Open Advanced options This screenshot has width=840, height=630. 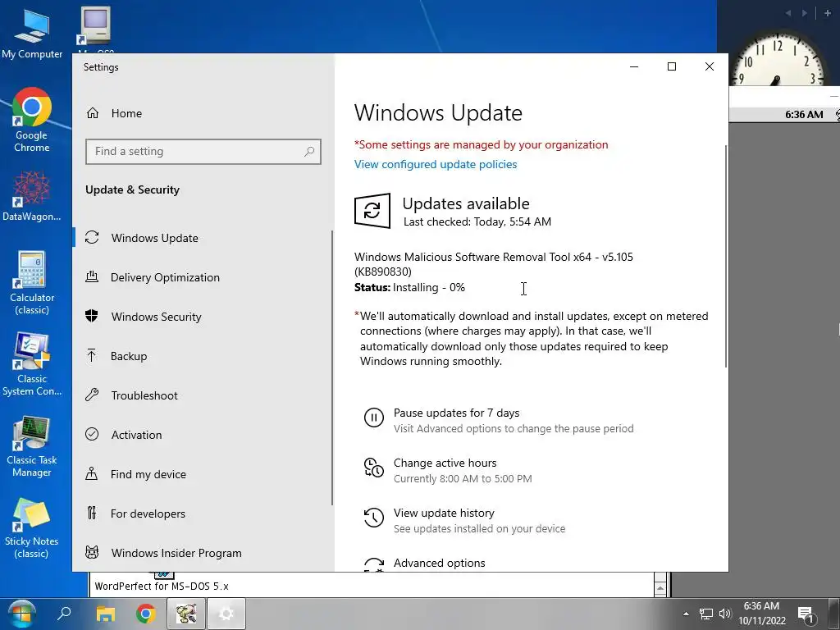pos(440,563)
